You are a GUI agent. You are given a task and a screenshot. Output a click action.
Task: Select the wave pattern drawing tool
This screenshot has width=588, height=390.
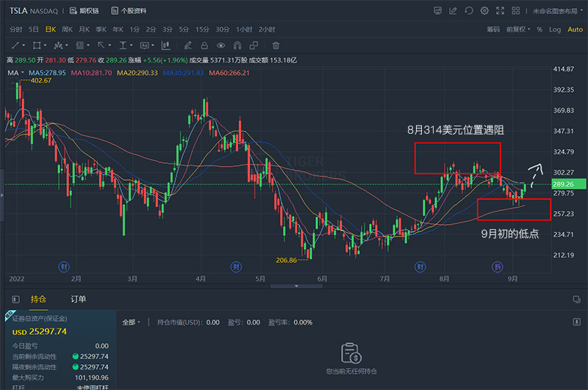coord(58,46)
